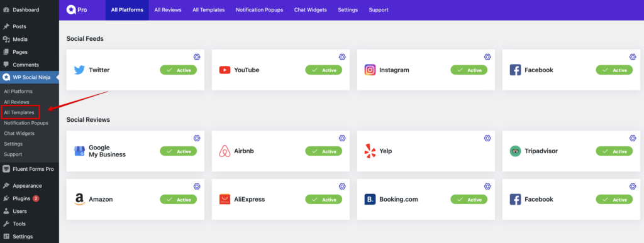Click the Instagram camera logo

[370, 70]
